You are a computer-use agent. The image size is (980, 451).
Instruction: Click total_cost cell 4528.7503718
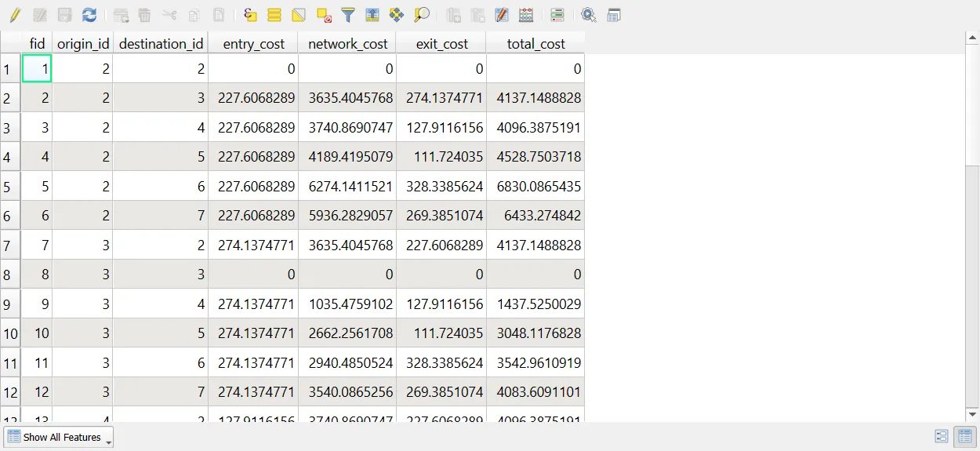pyautogui.click(x=535, y=157)
